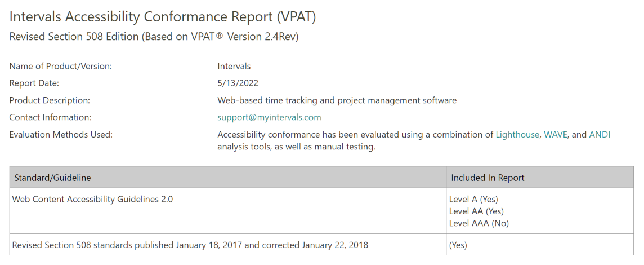
Task: Open the support@myintervals.com email link
Action: [x=269, y=117]
